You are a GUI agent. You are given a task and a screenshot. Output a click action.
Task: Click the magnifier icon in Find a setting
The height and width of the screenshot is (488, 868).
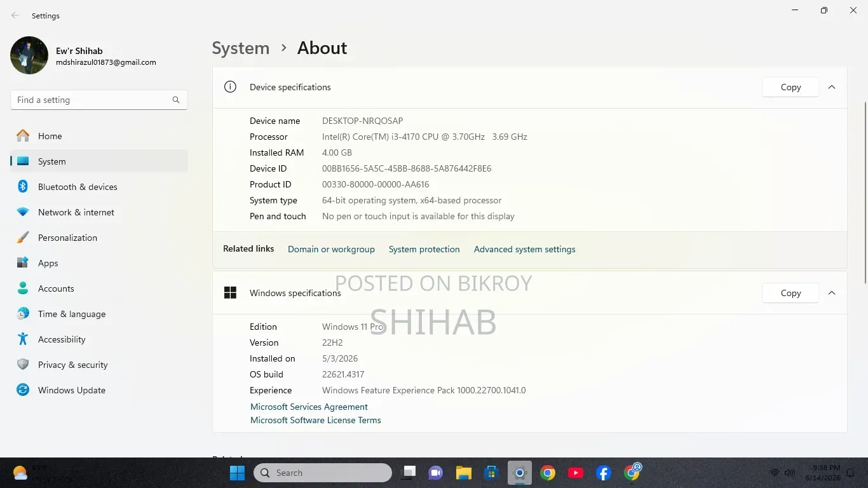176,100
